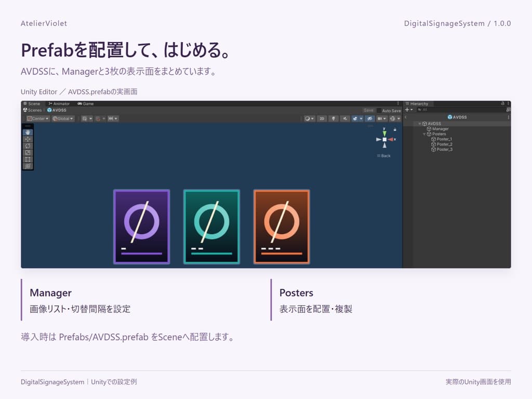Collapse the AVDSS root in Hierarchy

[420, 124]
